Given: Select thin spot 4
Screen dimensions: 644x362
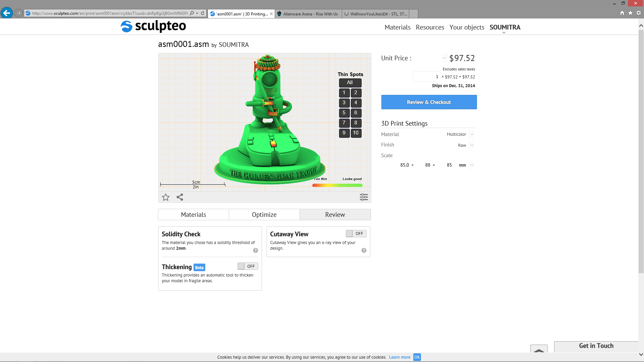Looking at the screenshot, I should point(356,103).
